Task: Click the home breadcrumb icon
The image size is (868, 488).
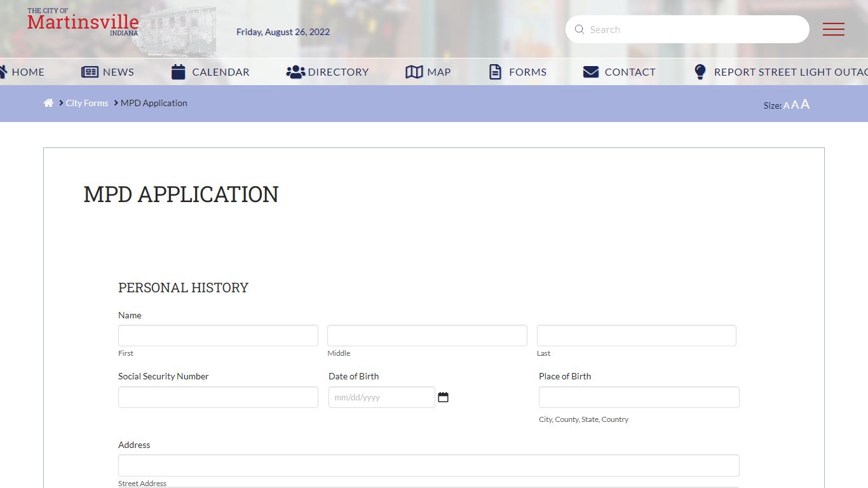Action: [48, 103]
